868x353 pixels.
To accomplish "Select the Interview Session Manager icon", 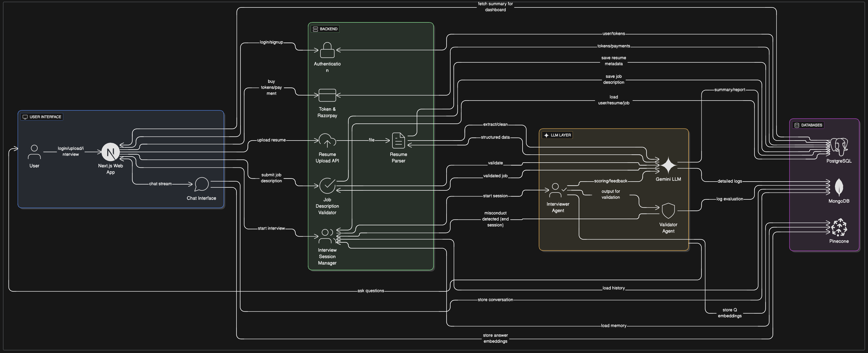I will pyautogui.click(x=327, y=236).
